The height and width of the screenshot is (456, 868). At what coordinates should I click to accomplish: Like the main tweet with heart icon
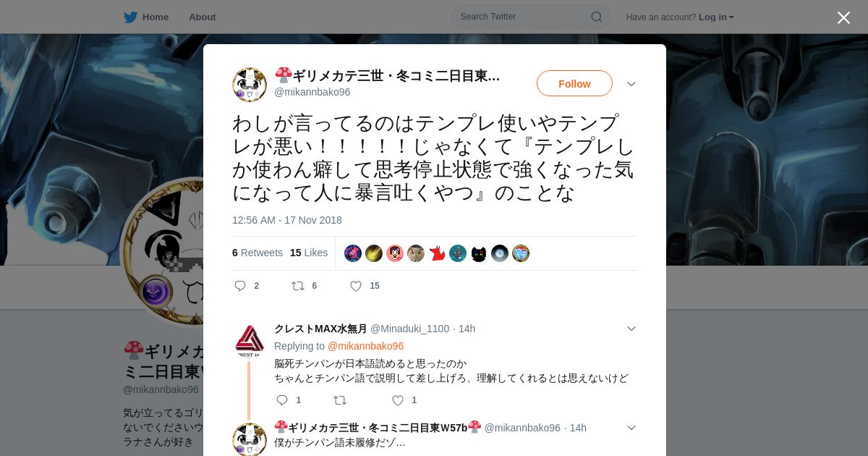coord(356,286)
